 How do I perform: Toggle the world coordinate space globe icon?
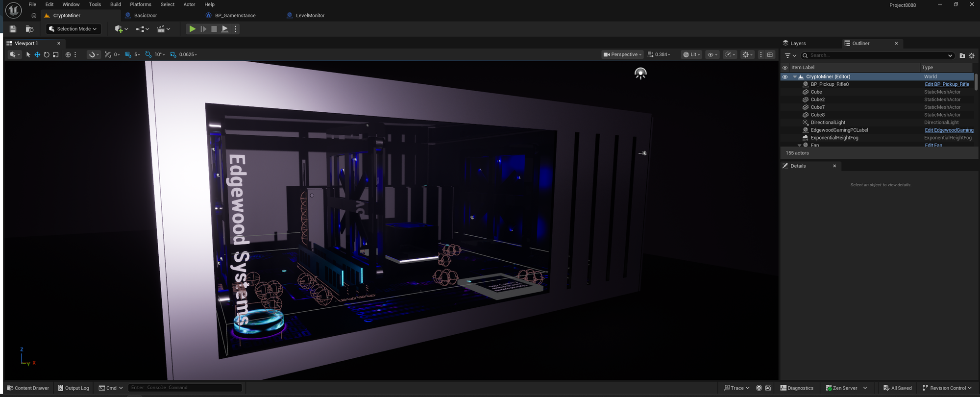pos(68,54)
